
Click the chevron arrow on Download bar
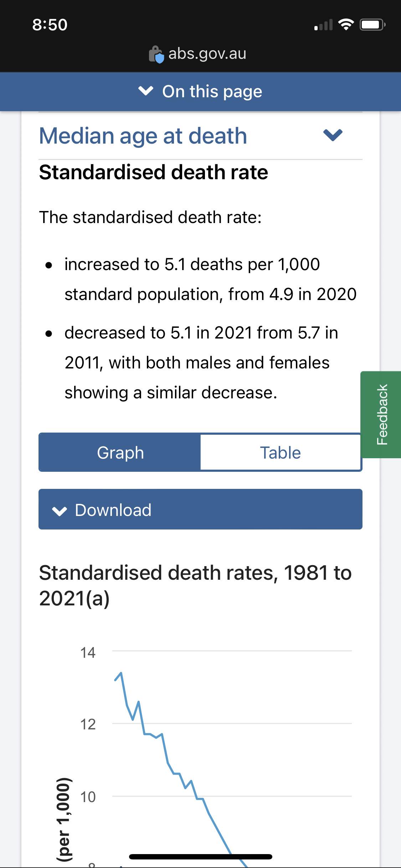pyautogui.click(x=60, y=511)
